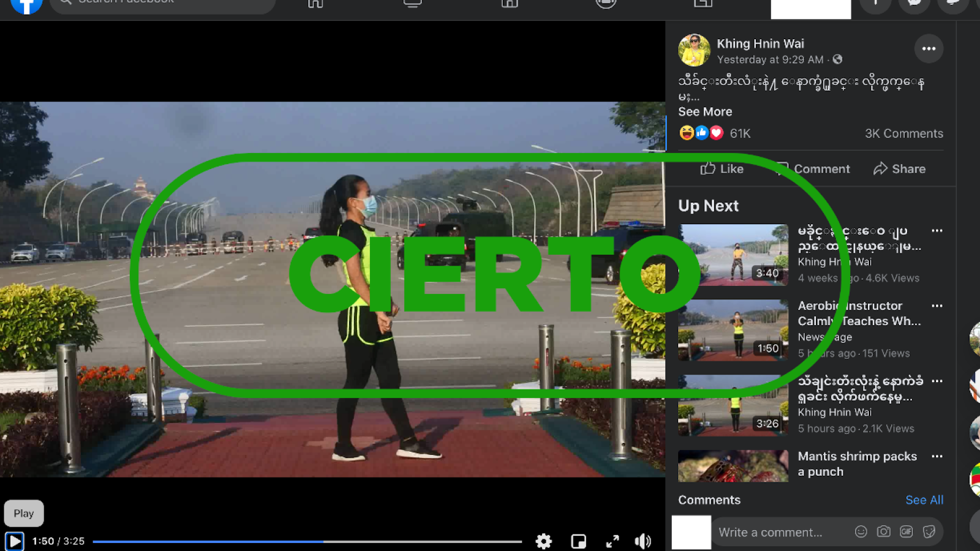This screenshot has width=980, height=551.
Task: Open post options three-dot menu
Action: tap(929, 49)
